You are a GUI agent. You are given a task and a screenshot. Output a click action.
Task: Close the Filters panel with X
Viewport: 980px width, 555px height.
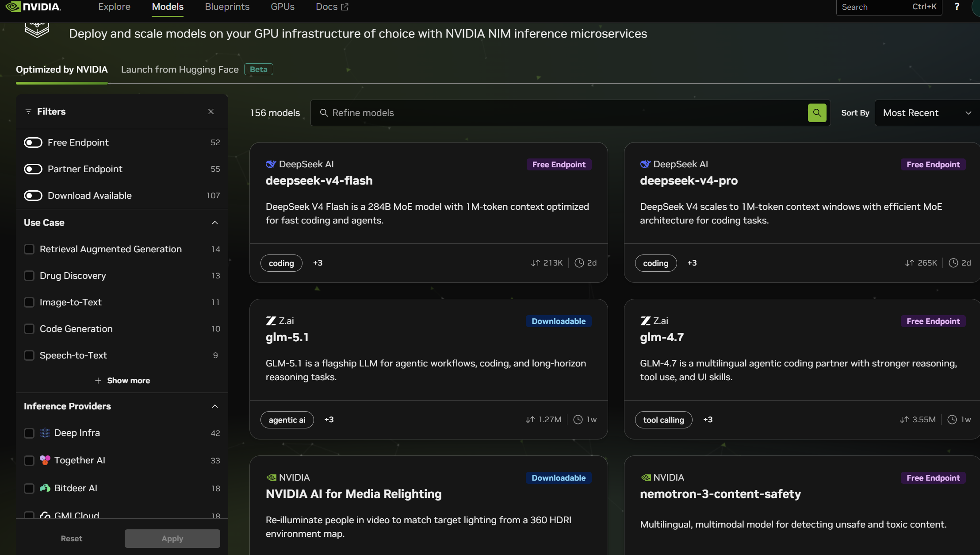click(x=211, y=112)
